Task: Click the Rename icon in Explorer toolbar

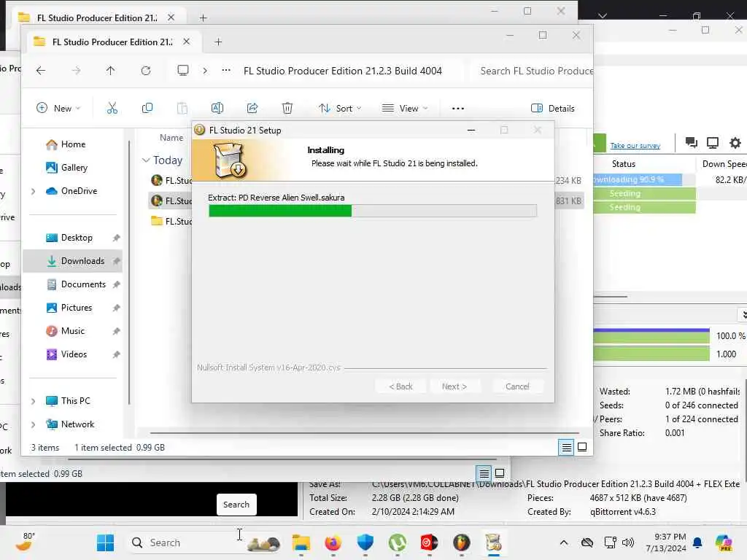Action: tap(217, 109)
